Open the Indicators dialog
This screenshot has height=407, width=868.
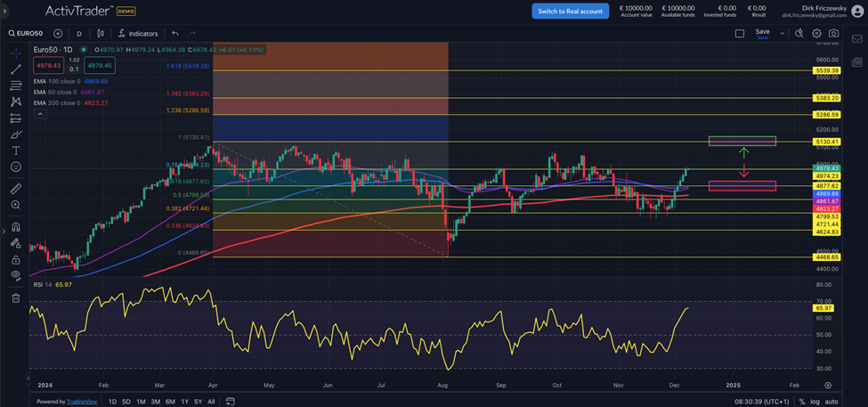pos(137,33)
